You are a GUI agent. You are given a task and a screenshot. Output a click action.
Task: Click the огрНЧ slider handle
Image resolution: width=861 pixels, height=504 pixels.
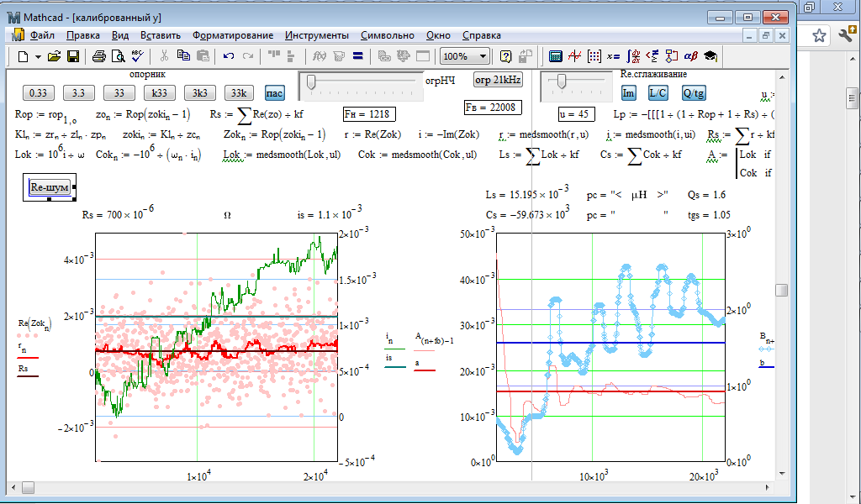tap(311, 81)
